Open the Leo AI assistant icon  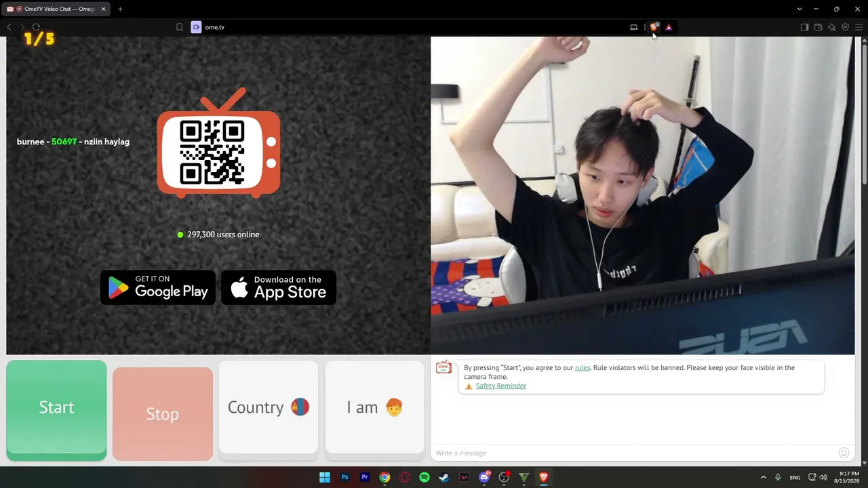tap(832, 27)
